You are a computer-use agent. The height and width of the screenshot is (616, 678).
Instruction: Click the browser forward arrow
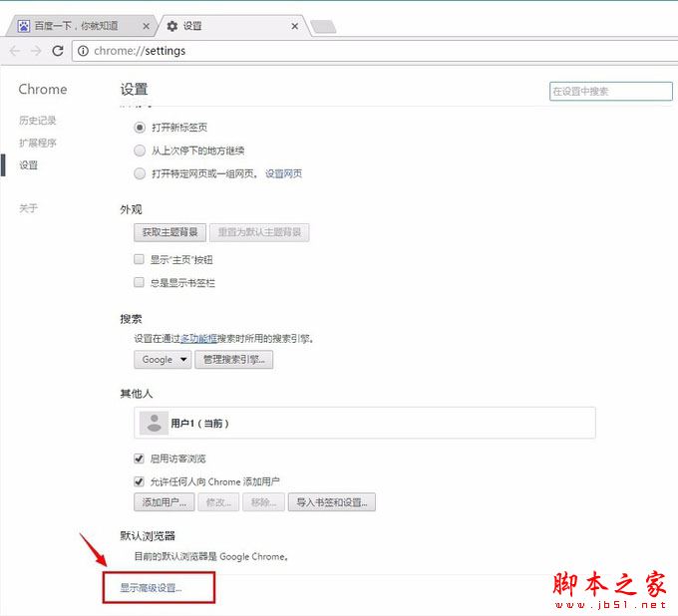tap(36, 51)
